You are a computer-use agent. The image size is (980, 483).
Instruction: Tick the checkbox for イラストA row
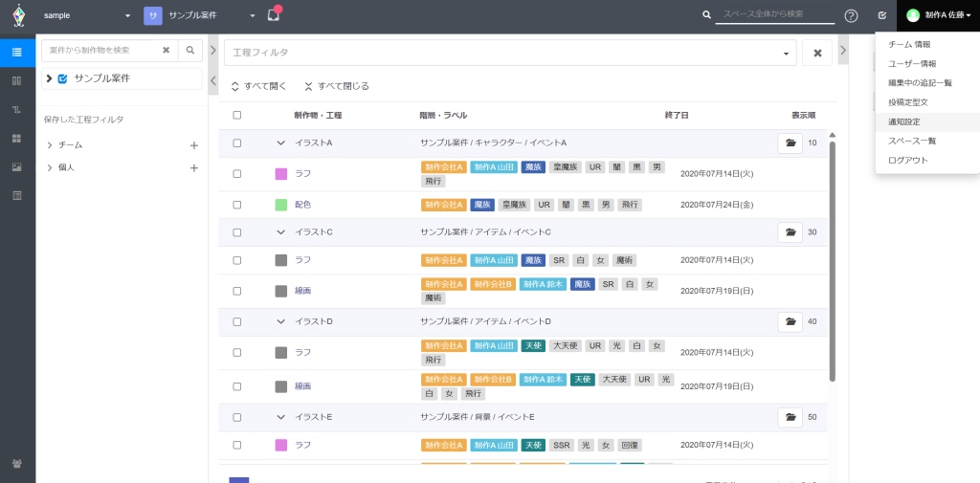(x=237, y=143)
